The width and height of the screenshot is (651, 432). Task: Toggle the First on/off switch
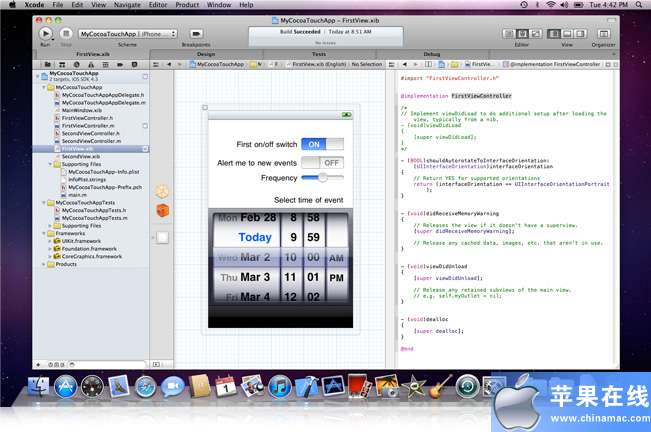321,144
